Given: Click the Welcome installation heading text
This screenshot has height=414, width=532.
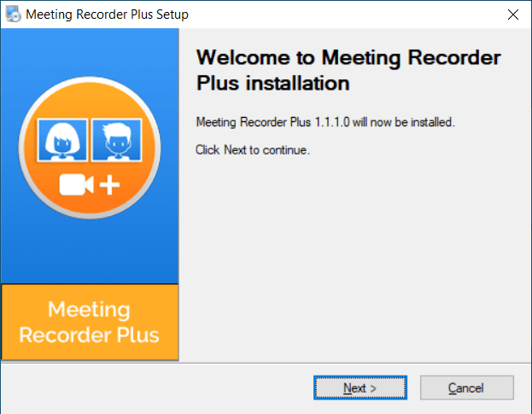Looking at the screenshot, I should pos(348,70).
